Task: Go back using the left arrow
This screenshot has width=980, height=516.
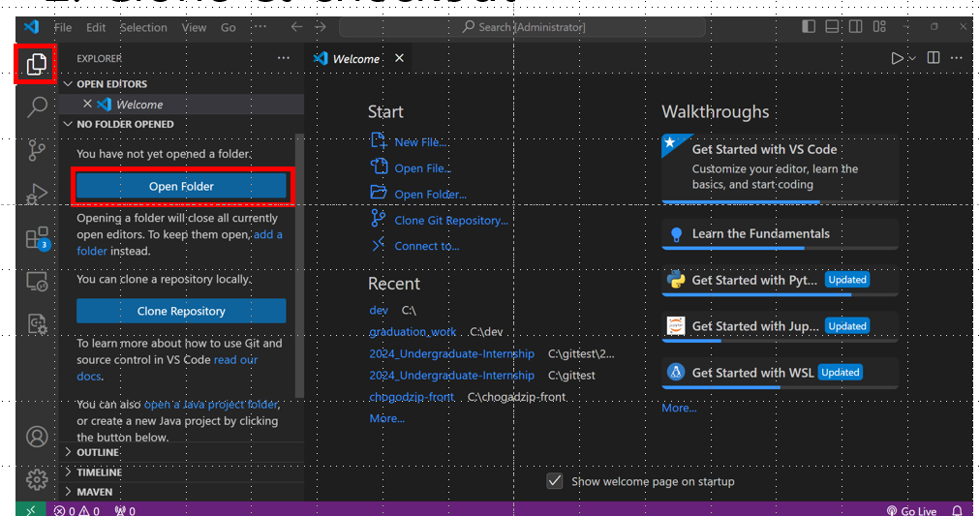Action: pos(297,27)
